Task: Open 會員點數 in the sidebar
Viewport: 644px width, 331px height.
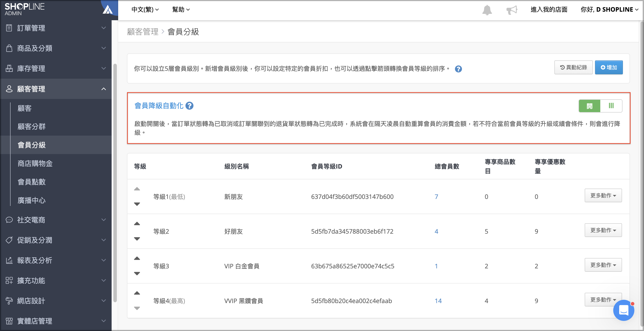Action: tap(31, 182)
